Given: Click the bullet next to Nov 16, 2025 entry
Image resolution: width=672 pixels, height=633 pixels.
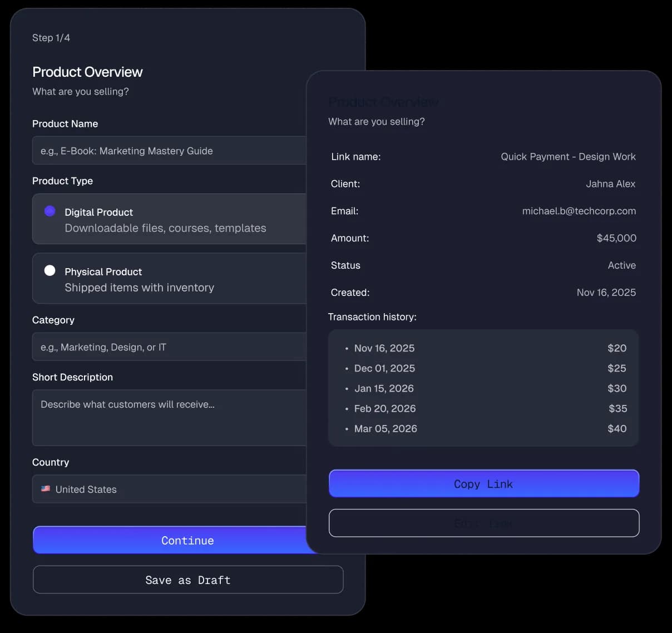Looking at the screenshot, I should (x=347, y=348).
